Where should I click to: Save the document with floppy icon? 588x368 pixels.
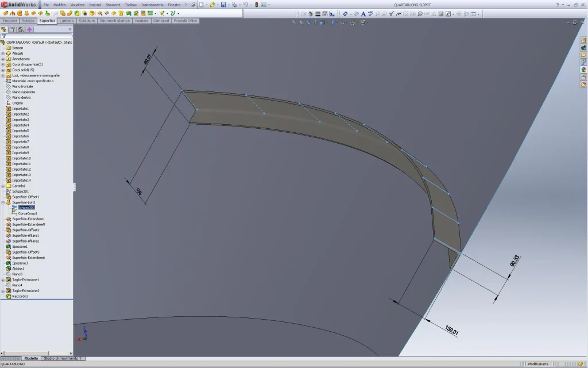[x=223, y=5]
